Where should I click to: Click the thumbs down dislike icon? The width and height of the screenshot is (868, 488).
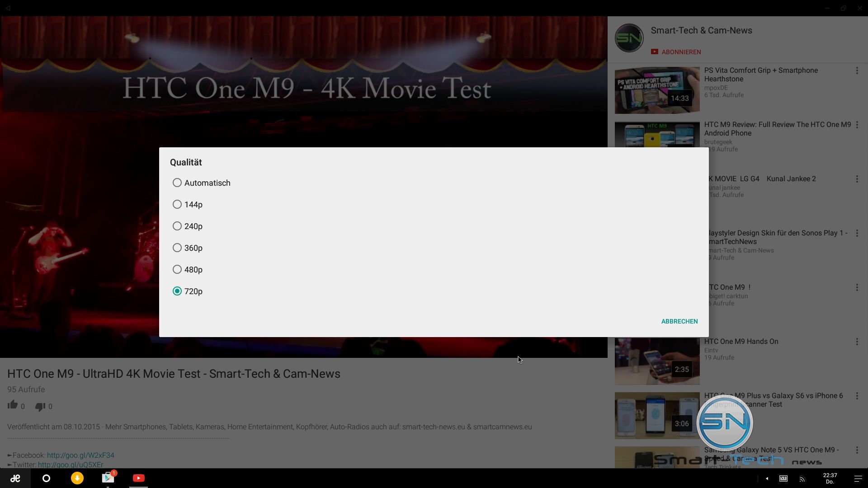click(40, 407)
